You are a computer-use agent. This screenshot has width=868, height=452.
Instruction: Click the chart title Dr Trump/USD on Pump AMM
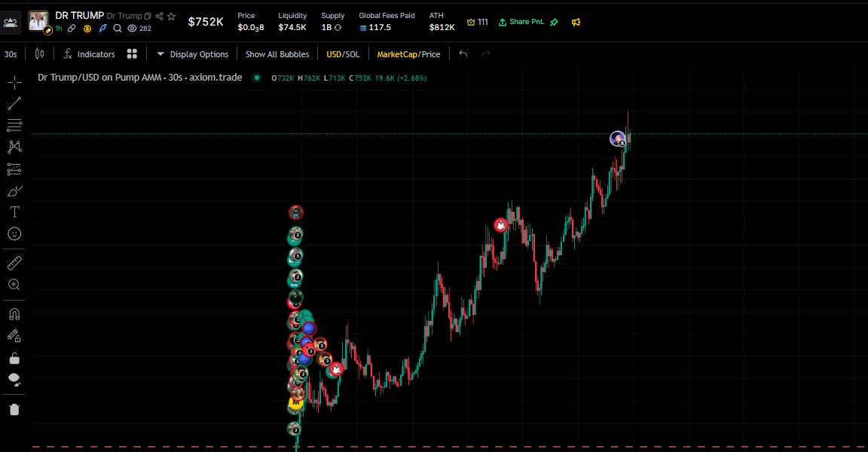click(99, 78)
